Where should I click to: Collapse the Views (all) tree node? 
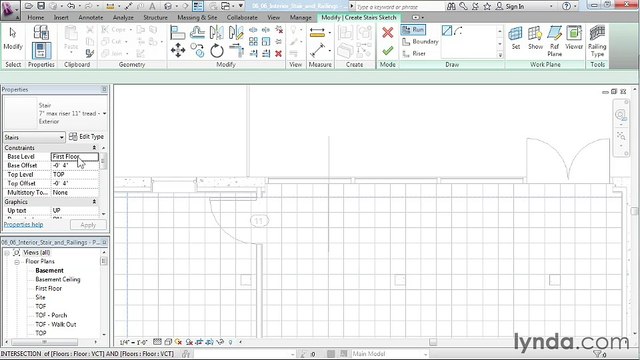pos(7,253)
